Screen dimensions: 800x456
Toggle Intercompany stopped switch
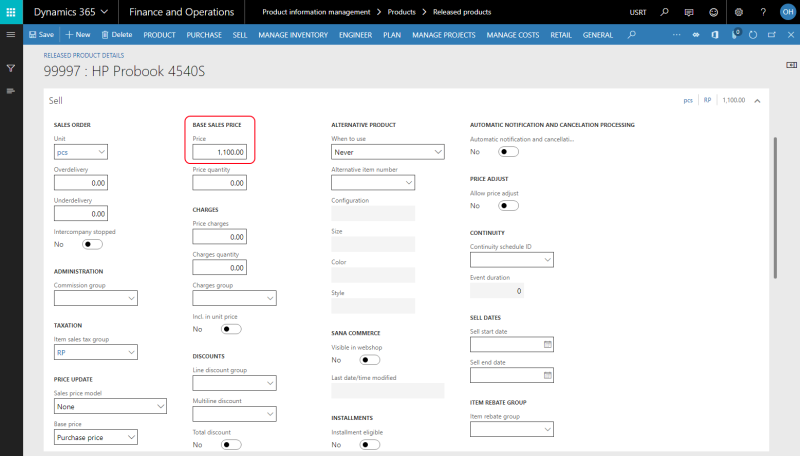pyautogui.click(x=92, y=244)
